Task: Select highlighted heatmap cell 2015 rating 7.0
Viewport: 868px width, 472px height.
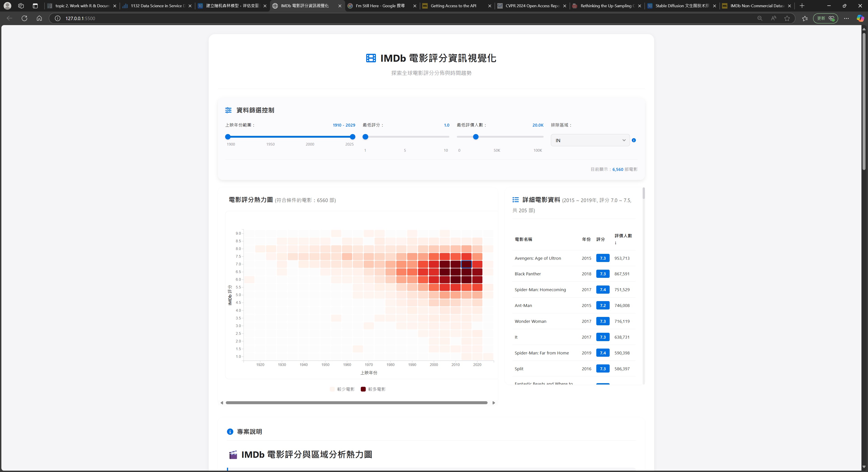Action: point(466,264)
